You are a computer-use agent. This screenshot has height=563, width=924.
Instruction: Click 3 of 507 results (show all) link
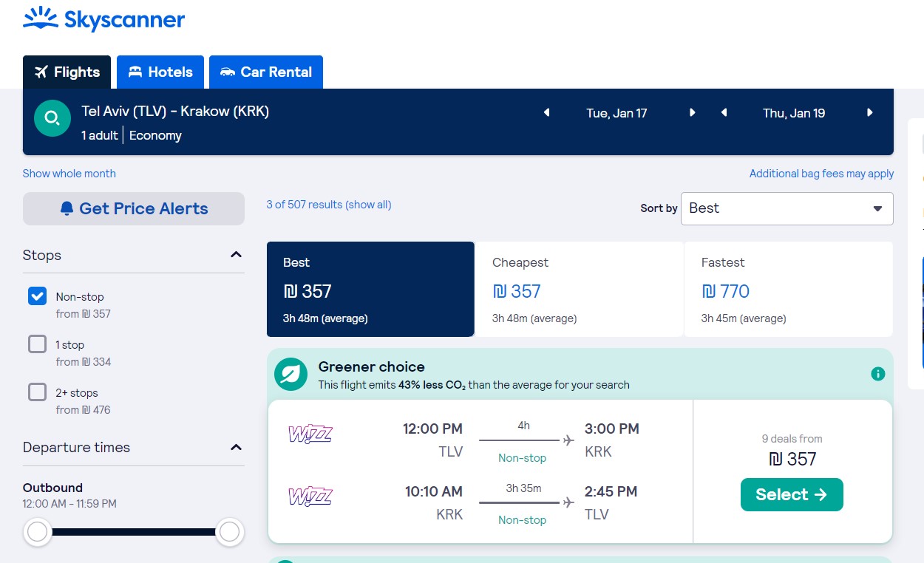click(329, 205)
